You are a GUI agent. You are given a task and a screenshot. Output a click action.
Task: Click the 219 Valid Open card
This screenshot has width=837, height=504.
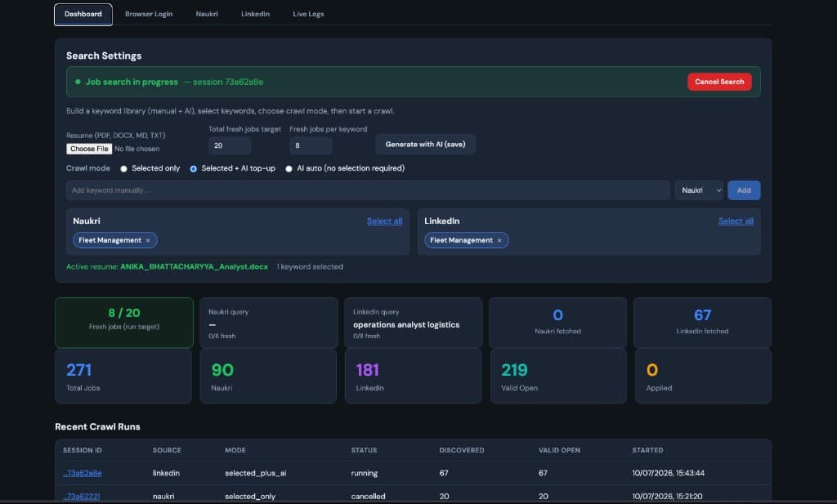point(558,377)
